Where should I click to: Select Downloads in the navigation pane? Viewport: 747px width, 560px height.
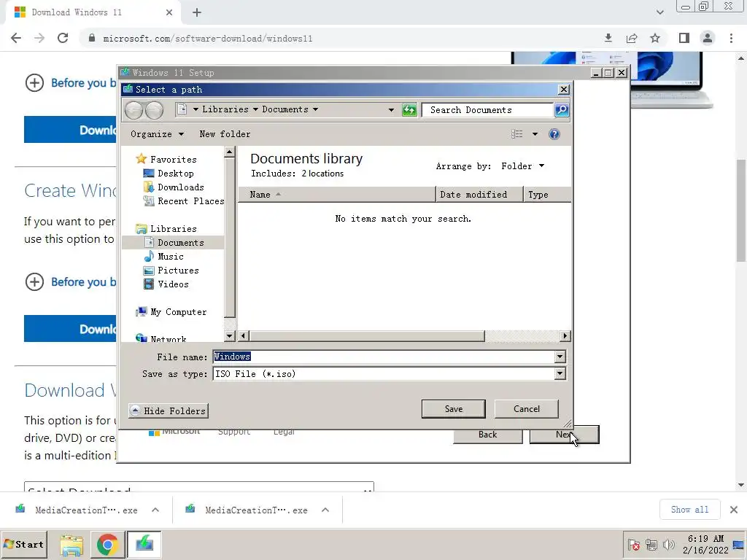point(181,187)
